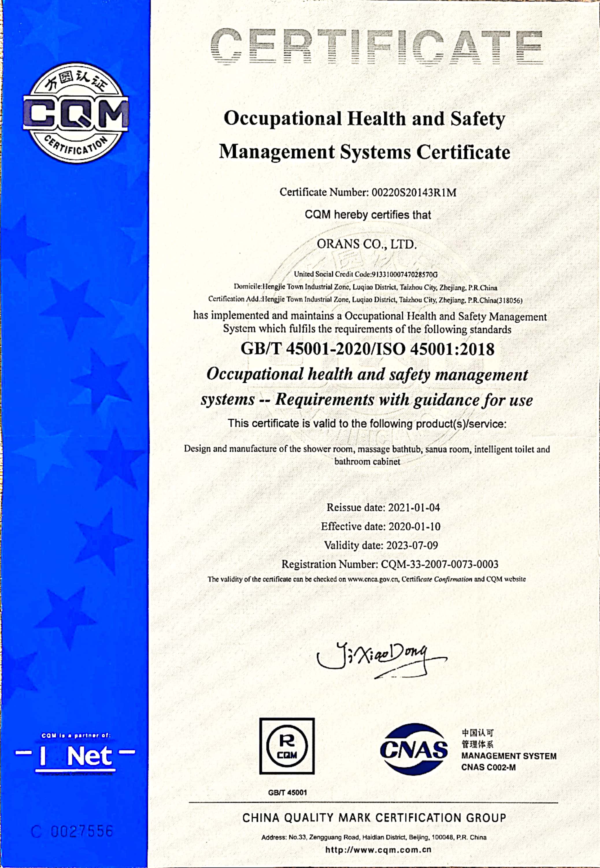This screenshot has height=868, width=600.
Task: Click the China Quality Mark Certification Group footer
Action: point(374,818)
